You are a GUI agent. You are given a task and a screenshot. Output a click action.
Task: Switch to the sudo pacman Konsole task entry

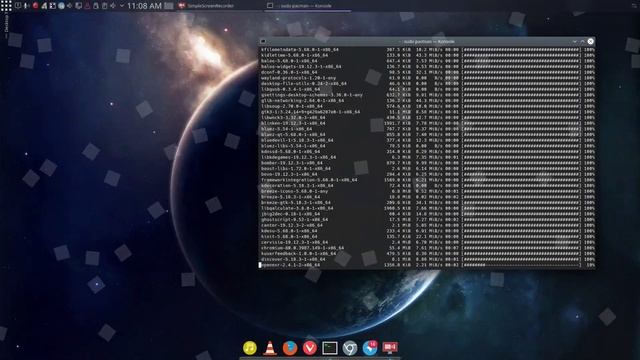(x=307, y=6)
